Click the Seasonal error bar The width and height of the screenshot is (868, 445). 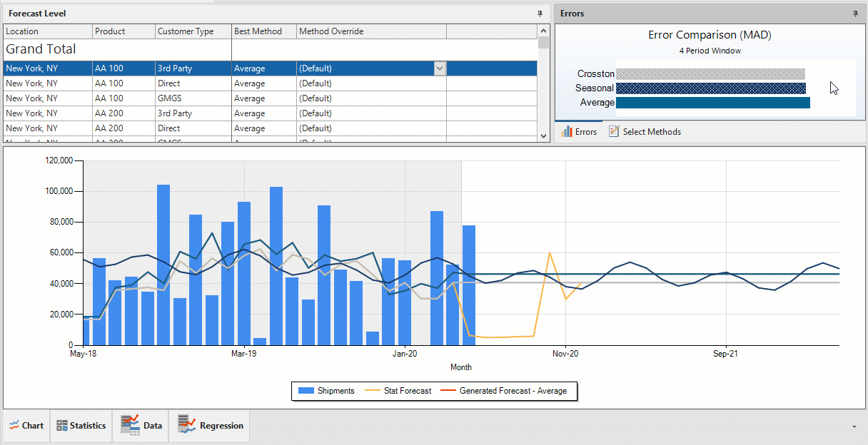point(710,88)
